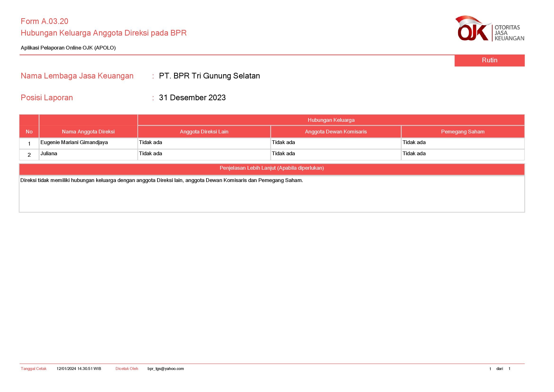Click Anggota Direksi Lain column header
Viewport: 554px width, 392px height.
[204, 132]
